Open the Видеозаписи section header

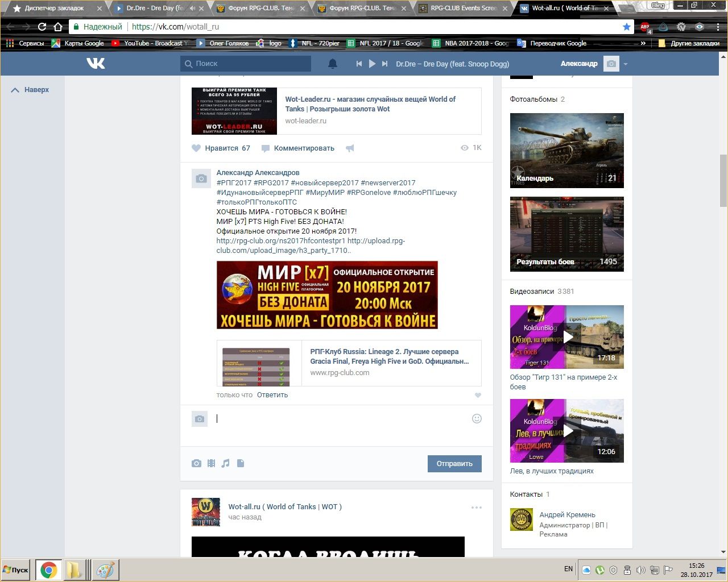tap(542, 292)
